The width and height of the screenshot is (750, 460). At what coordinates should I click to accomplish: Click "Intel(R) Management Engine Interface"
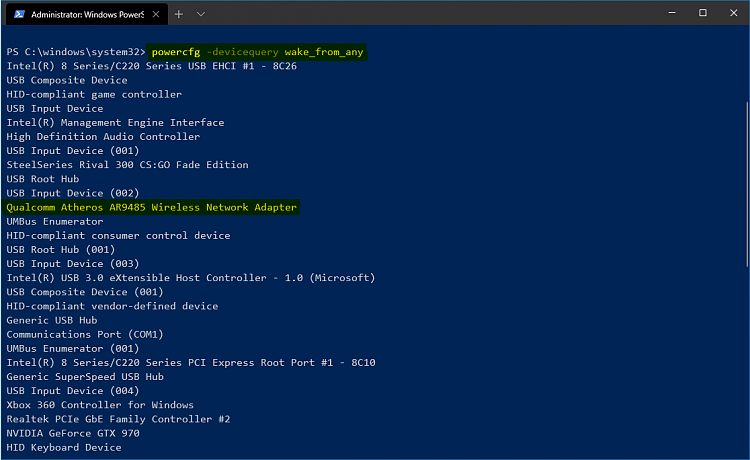pyautogui.click(x=115, y=122)
